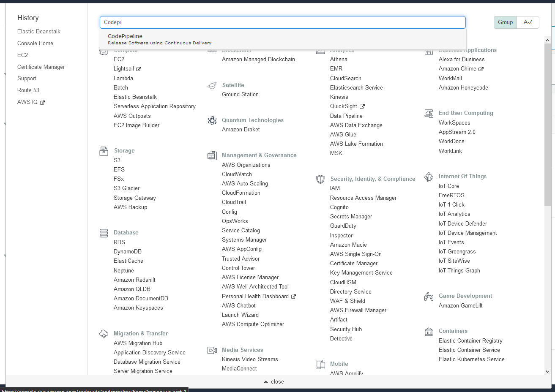Open DynamoDB service

128,252
